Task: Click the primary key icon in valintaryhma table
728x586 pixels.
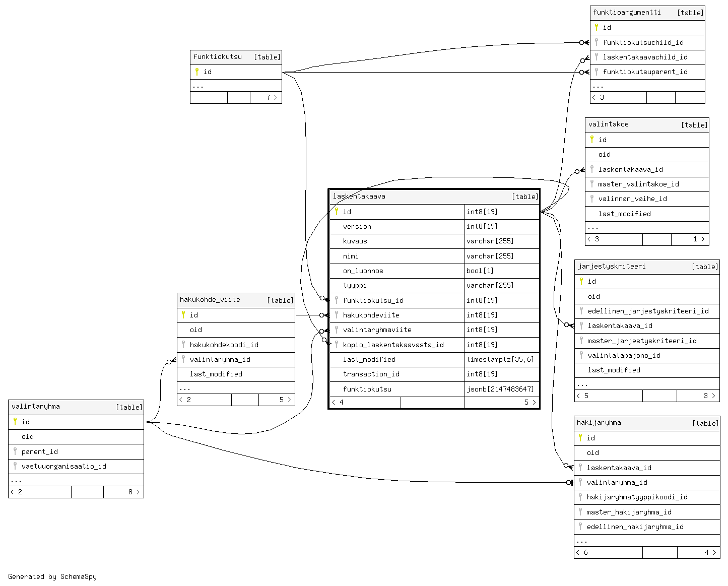Action: click(15, 422)
